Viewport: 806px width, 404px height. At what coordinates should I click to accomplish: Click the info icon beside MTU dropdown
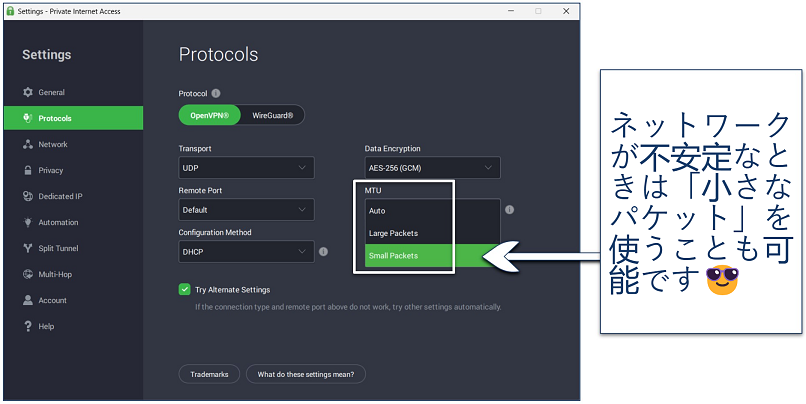pos(509,210)
